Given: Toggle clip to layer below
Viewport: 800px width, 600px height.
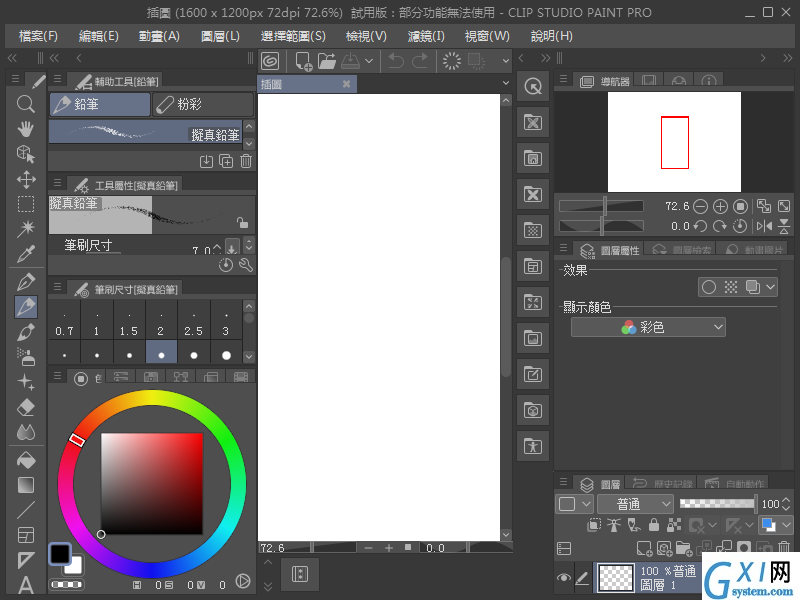Looking at the screenshot, I should click(594, 524).
